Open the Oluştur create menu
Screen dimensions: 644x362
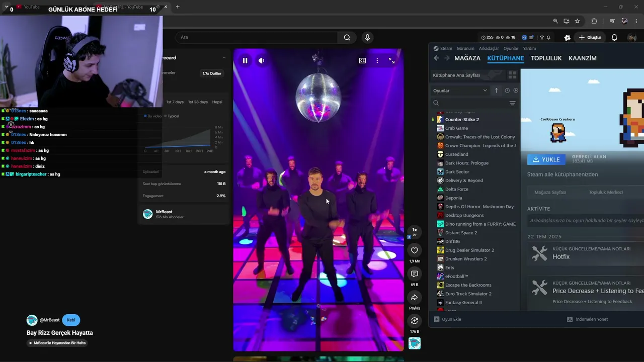point(590,38)
